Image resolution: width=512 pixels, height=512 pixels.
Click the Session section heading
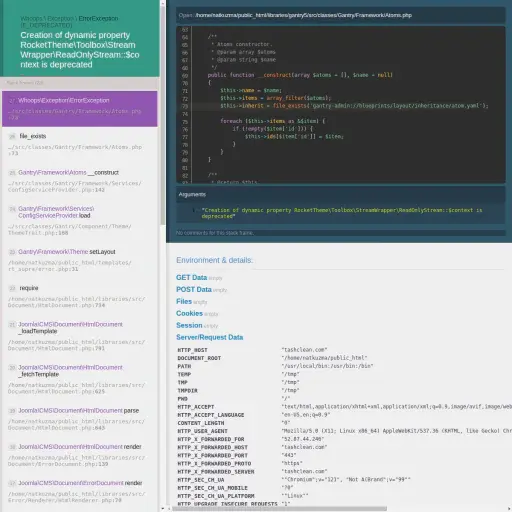189,325
